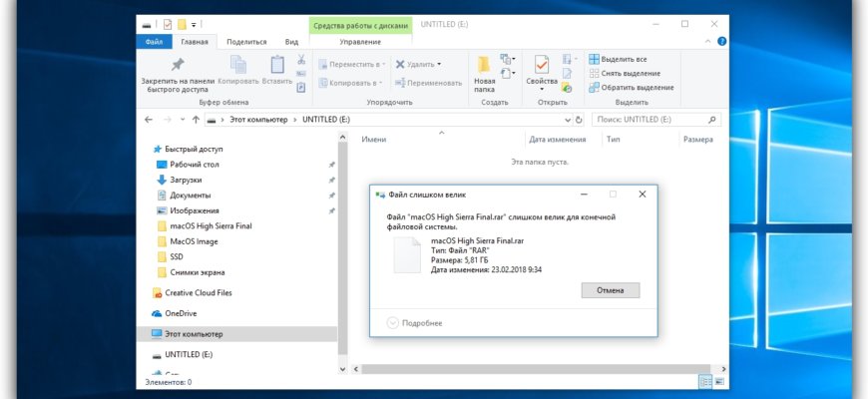Sort by the Дата изменения column header
This screenshot has height=399, width=868.
[557, 140]
